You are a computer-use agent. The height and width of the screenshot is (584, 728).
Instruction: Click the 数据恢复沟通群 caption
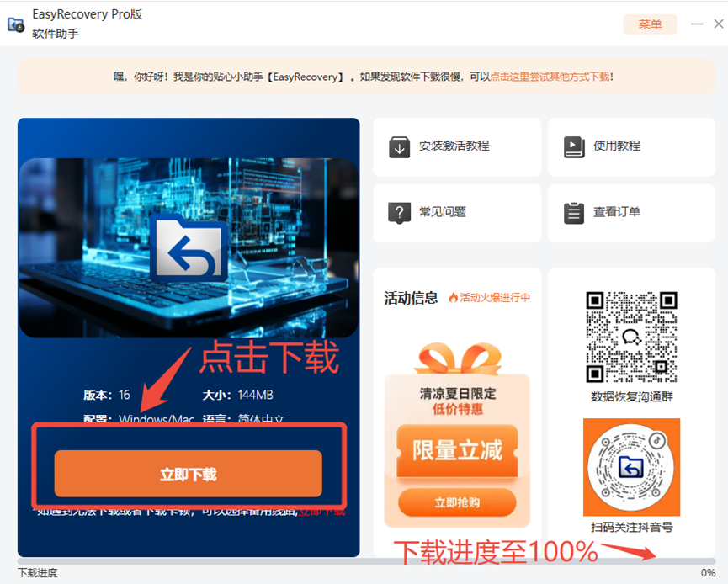coord(631,396)
